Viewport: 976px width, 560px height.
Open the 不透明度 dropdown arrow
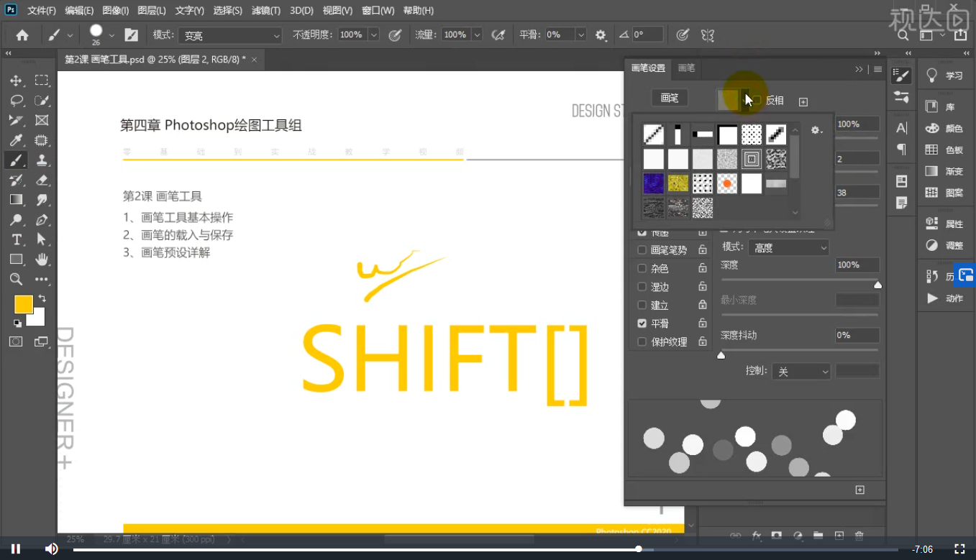click(x=373, y=35)
